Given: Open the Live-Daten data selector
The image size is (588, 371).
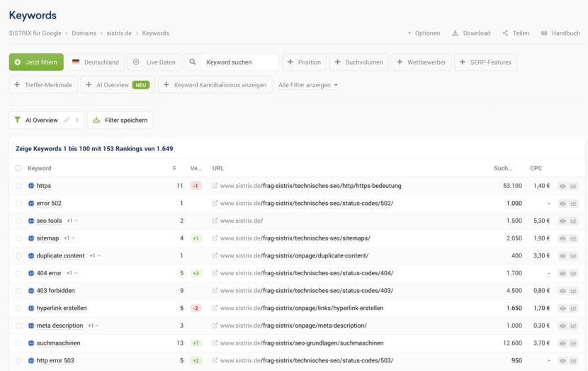Looking at the screenshot, I should point(154,62).
